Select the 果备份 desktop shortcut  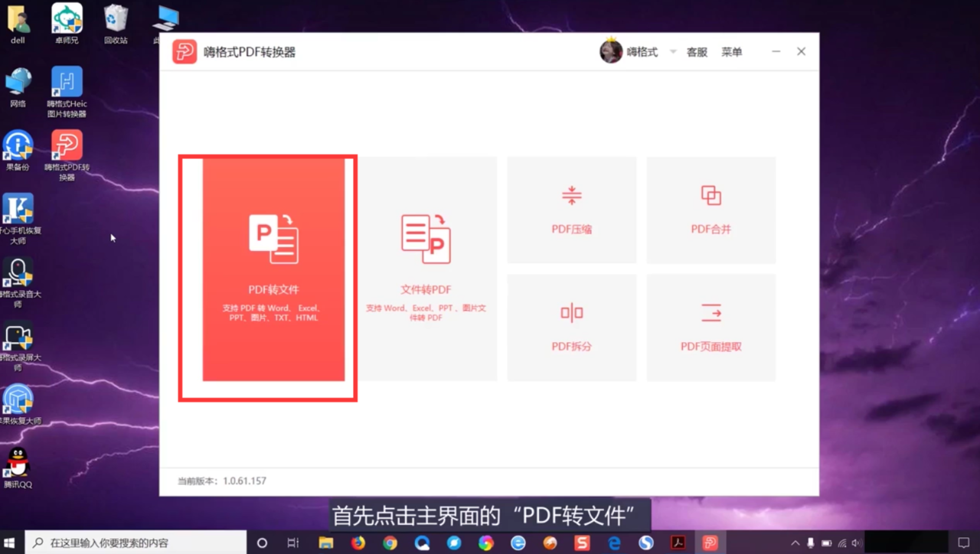pos(18,150)
